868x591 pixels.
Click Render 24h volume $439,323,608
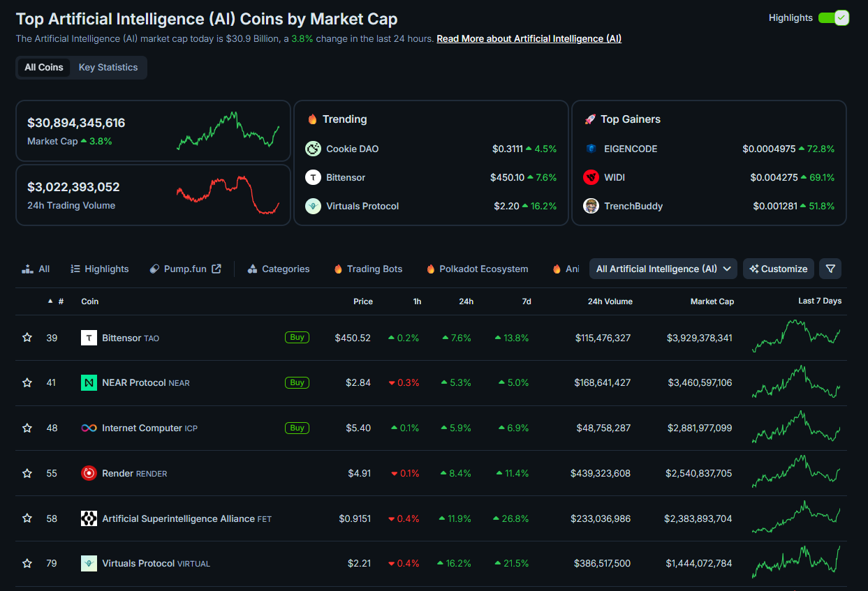click(x=601, y=473)
